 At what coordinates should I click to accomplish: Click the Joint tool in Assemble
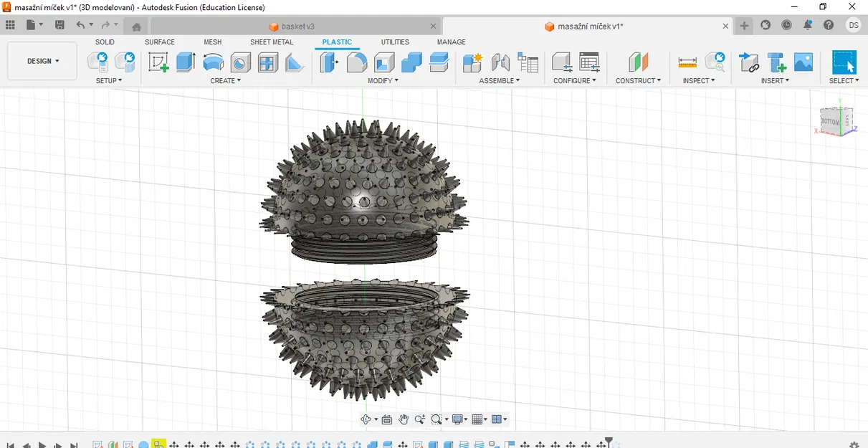(x=500, y=62)
